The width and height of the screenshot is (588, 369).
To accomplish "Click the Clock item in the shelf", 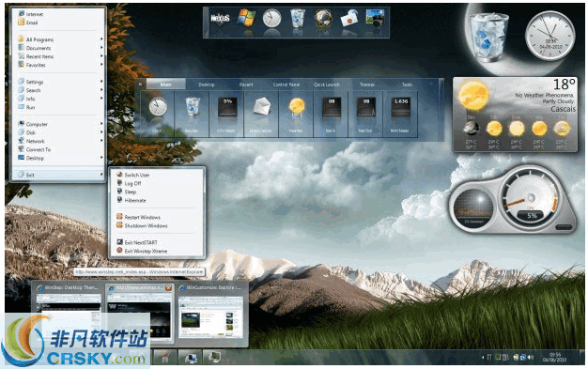I will pyautogui.click(x=157, y=114).
